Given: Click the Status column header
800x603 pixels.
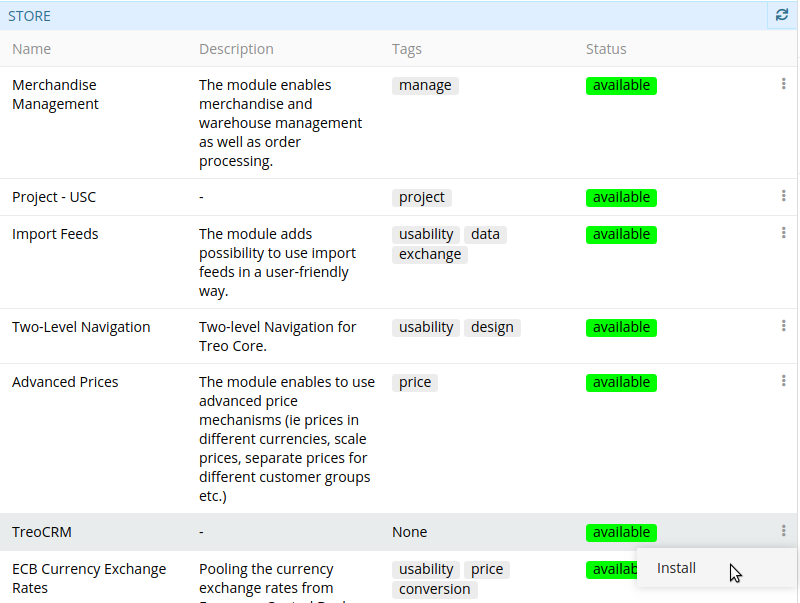Looking at the screenshot, I should (606, 49).
